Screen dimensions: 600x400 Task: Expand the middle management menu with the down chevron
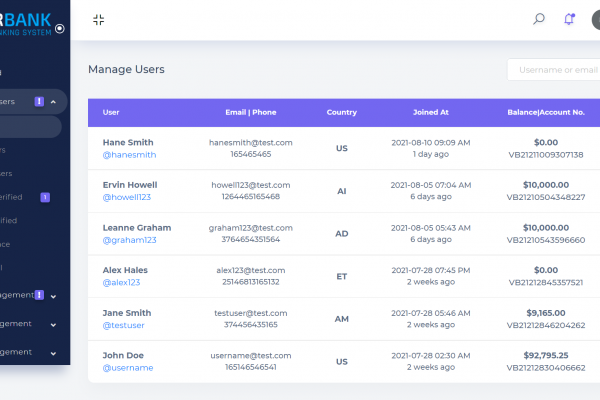coord(53,325)
